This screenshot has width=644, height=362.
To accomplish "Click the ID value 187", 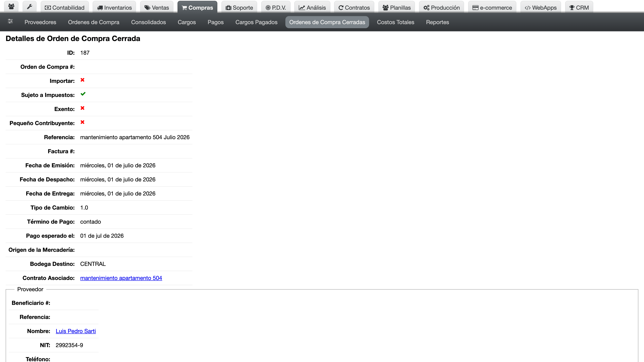I will pos(85,53).
